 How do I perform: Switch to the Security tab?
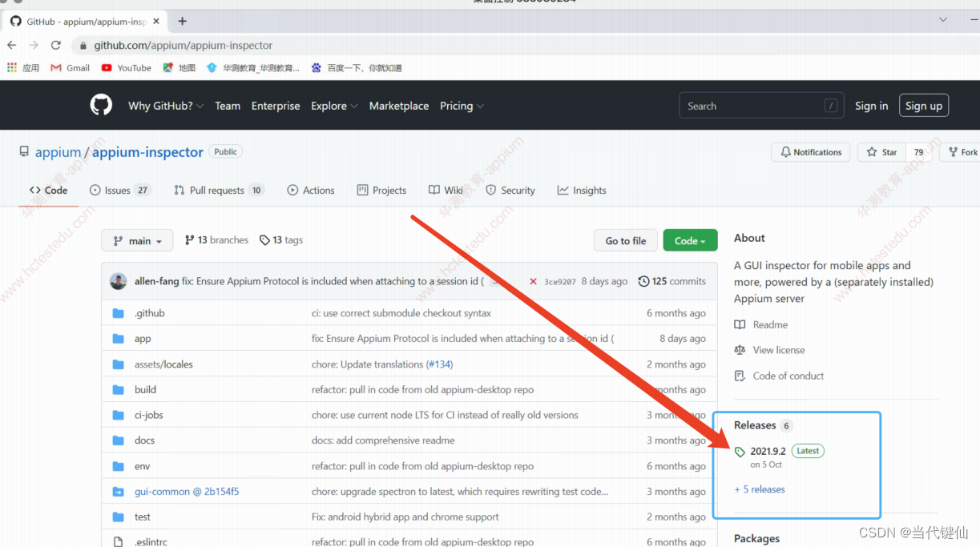click(510, 191)
